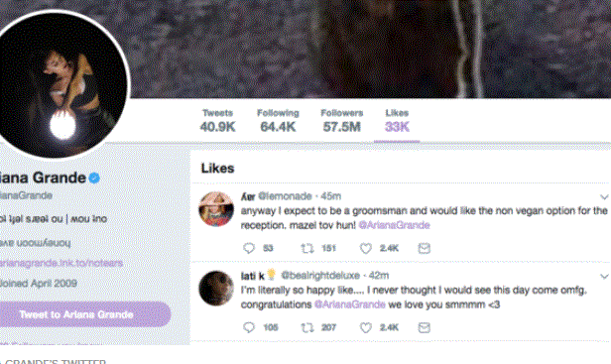Retweet the bealrightdeluxe congratulations tweet

(x=307, y=327)
